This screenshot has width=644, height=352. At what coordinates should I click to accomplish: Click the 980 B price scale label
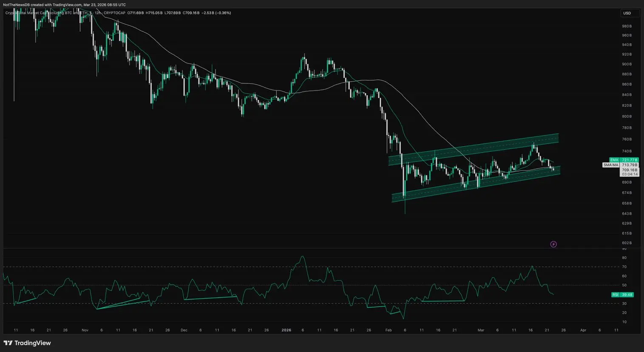coord(627,26)
